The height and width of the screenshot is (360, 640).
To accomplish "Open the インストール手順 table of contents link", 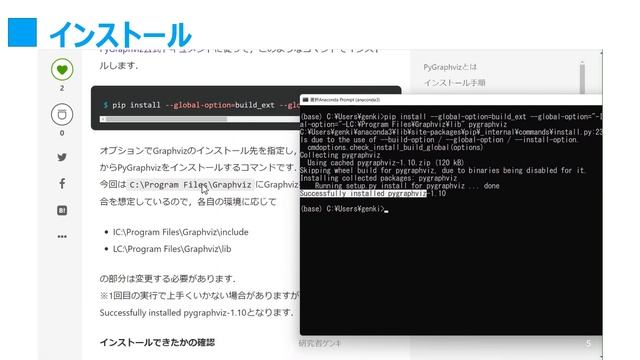I will 454,83.
